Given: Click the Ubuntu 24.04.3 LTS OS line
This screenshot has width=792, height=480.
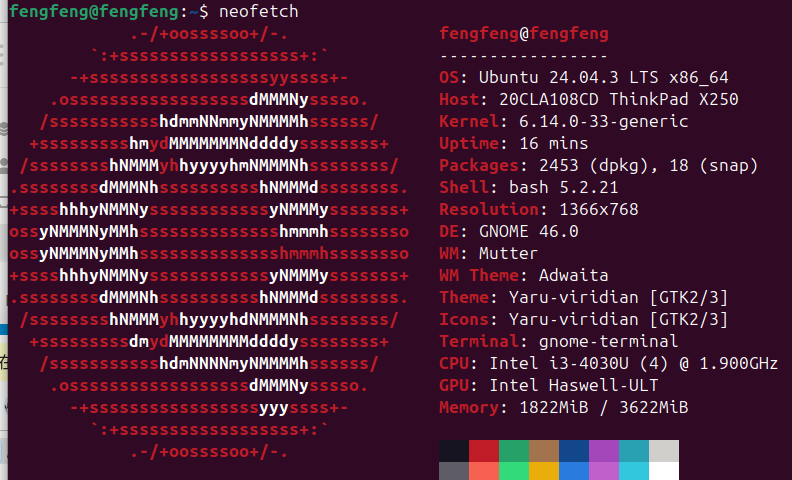Looking at the screenshot, I should 584,77.
